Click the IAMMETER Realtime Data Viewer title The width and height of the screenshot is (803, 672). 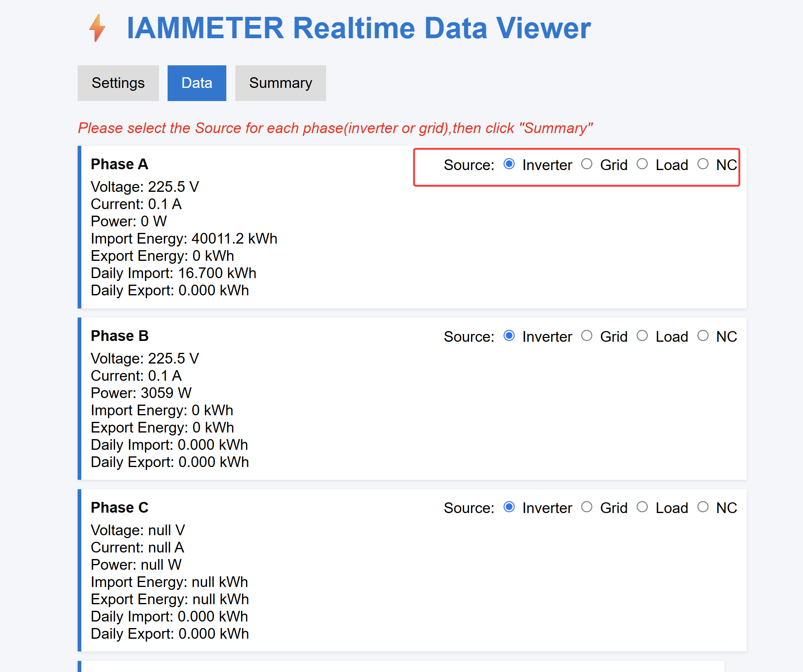point(359,28)
